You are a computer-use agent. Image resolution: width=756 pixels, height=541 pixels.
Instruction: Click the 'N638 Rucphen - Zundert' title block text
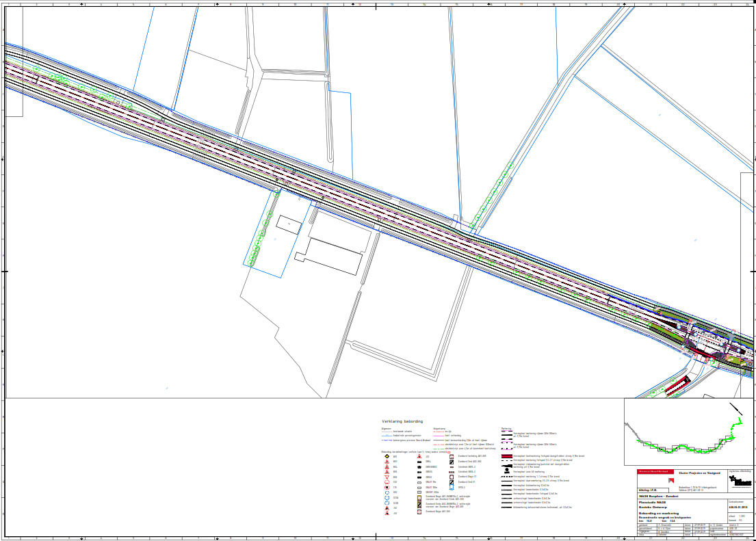click(658, 497)
